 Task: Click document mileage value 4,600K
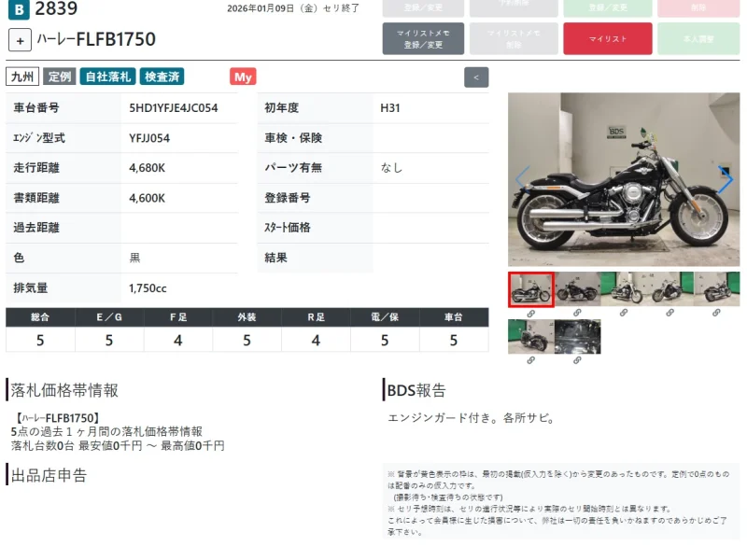click(147, 198)
